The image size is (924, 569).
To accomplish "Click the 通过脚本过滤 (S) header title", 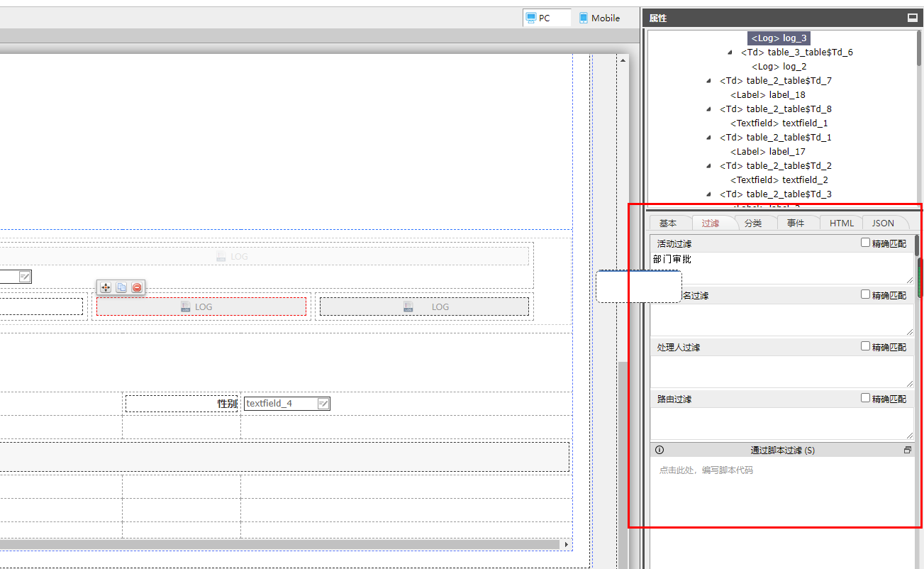I will 783,450.
